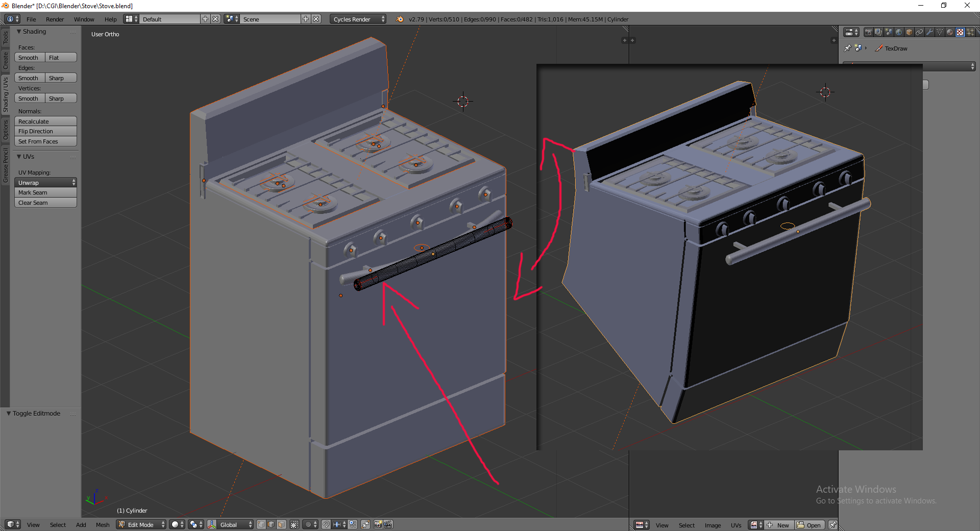Image resolution: width=980 pixels, height=531 pixels.
Task: Toggle Limit selection to visible icon
Action: click(x=295, y=524)
